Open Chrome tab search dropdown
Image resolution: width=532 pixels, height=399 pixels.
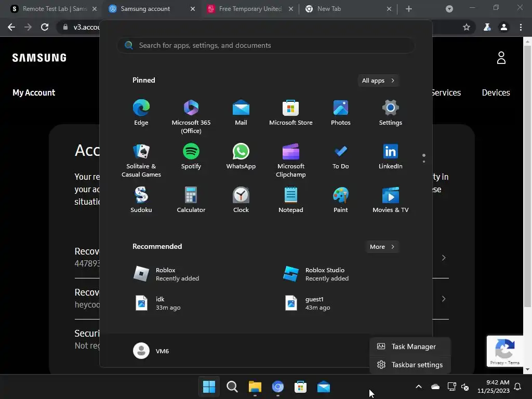coord(449,9)
